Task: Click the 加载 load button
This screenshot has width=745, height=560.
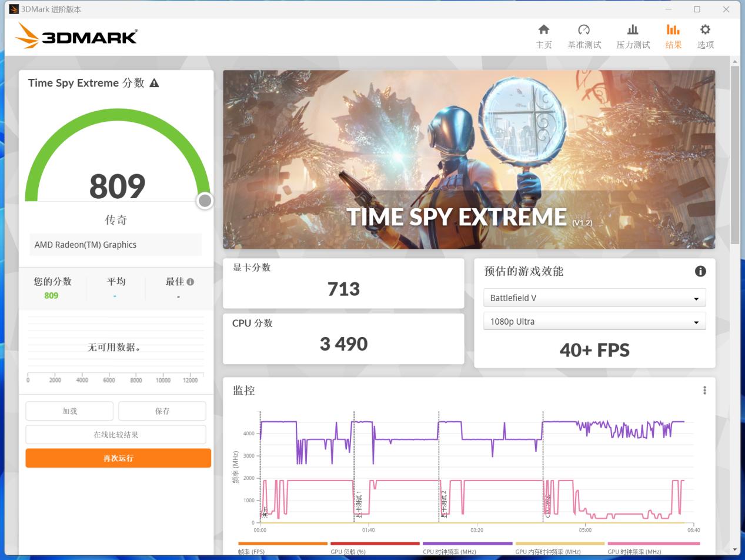Action: click(69, 411)
